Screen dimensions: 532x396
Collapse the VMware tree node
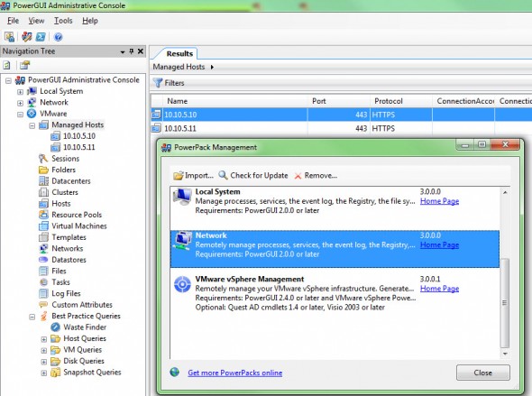click(20, 115)
